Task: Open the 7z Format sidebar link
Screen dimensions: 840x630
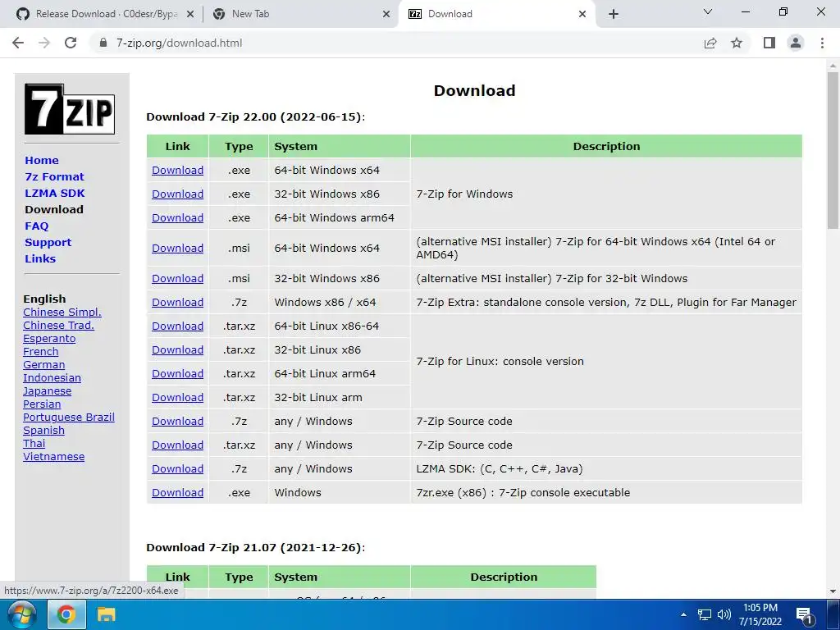Action: point(54,177)
